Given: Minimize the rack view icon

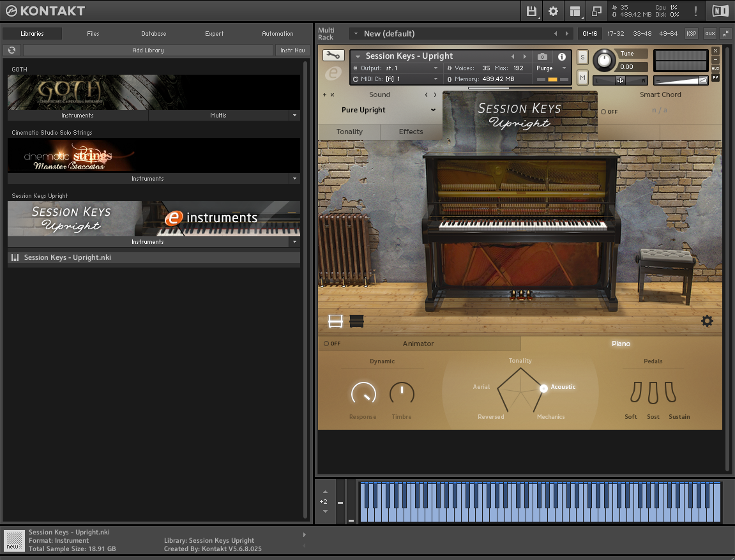Looking at the screenshot, I should click(x=725, y=34).
